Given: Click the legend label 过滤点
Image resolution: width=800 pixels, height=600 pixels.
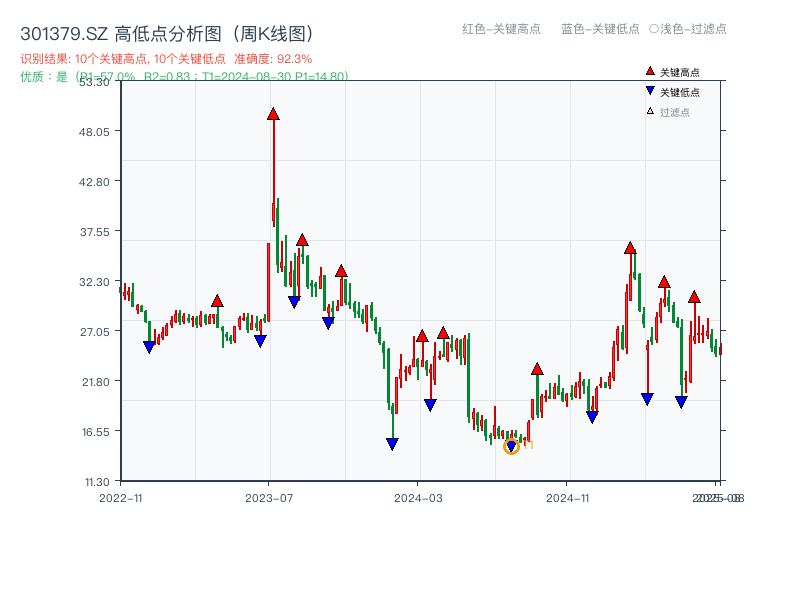Looking at the screenshot, I should coord(674,112).
